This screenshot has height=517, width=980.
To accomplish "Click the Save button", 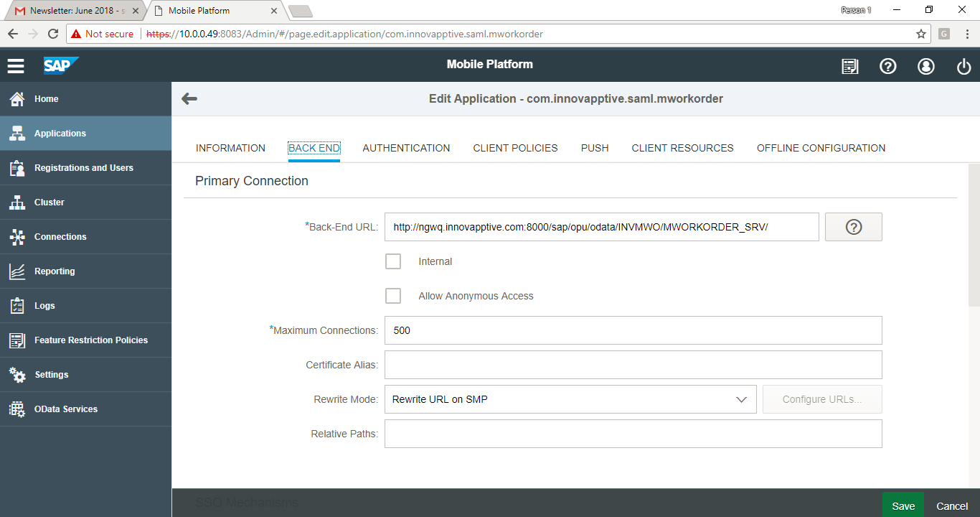I will point(903,506).
